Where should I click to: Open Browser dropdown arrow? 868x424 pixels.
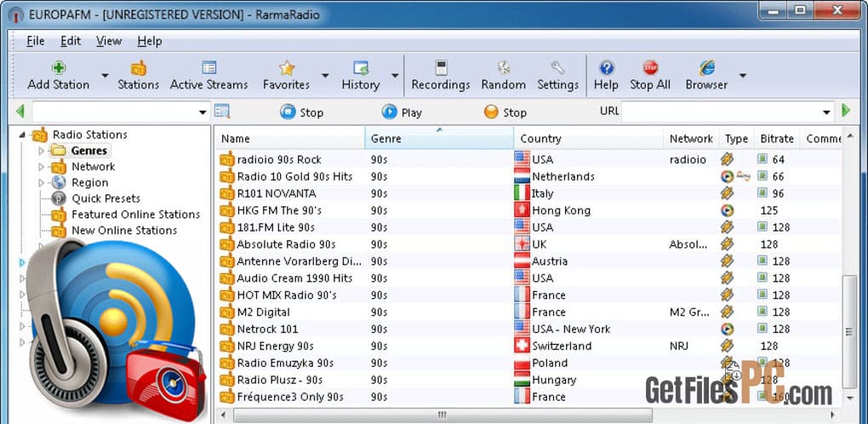coord(743,76)
